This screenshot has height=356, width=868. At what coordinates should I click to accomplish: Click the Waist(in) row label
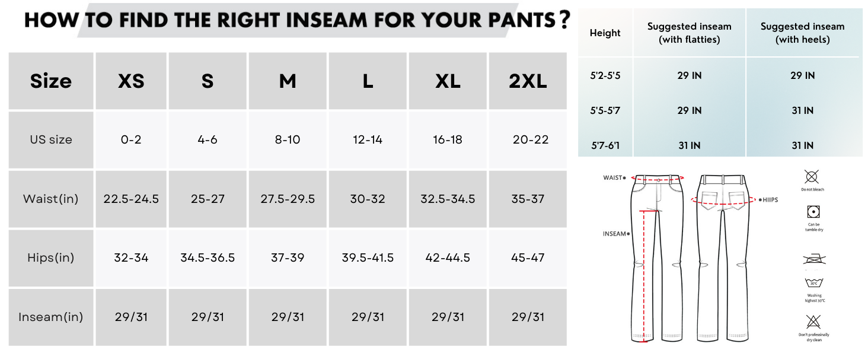51,199
